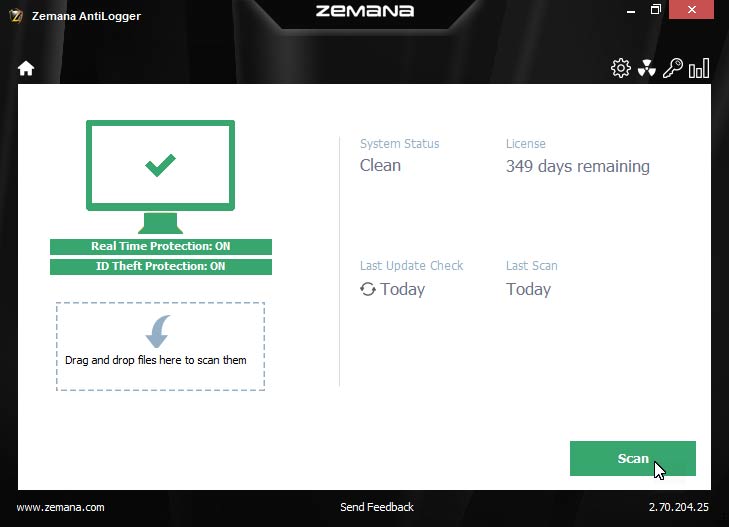Click the System Status label
Screen dimensions: 729x527
[399, 144]
